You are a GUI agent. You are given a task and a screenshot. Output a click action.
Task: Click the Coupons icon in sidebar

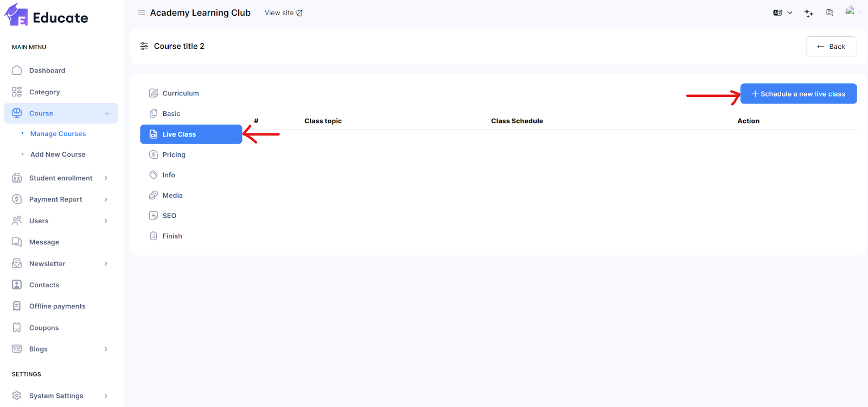(17, 328)
